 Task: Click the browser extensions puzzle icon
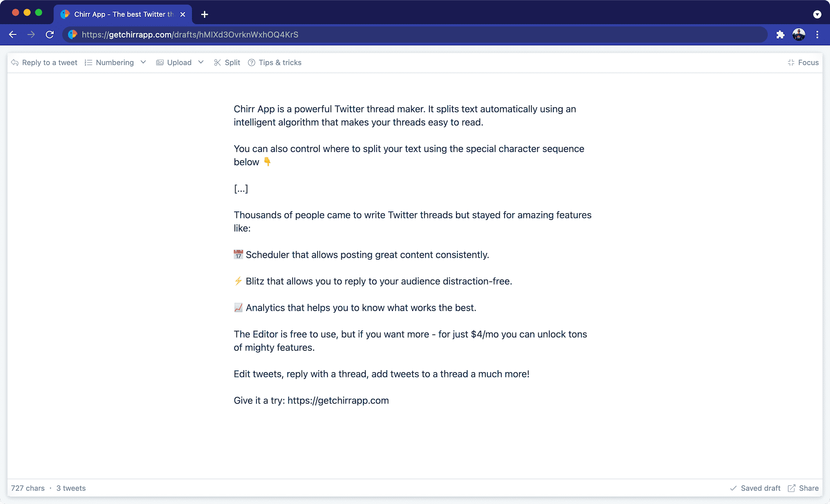click(780, 35)
